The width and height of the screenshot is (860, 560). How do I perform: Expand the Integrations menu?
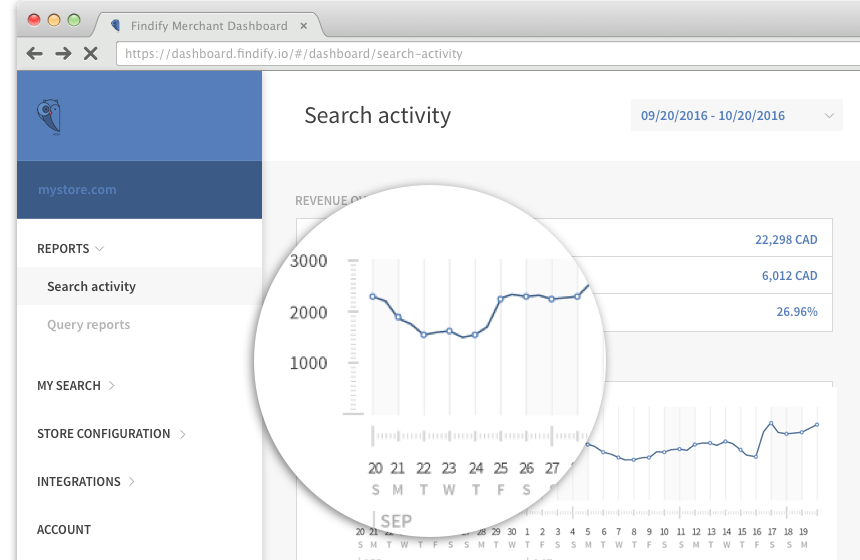point(85,481)
